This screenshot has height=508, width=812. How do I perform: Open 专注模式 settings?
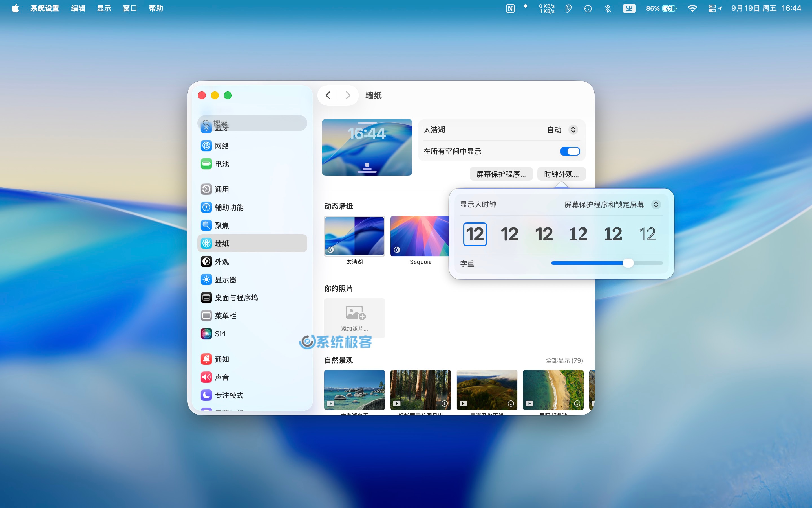pos(252,395)
